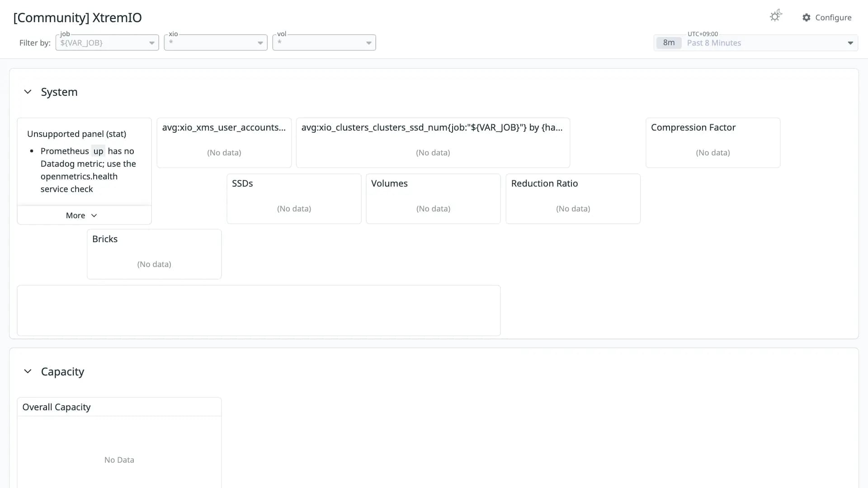
Task: Click the SSDs panel title
Action: point(242,183)
